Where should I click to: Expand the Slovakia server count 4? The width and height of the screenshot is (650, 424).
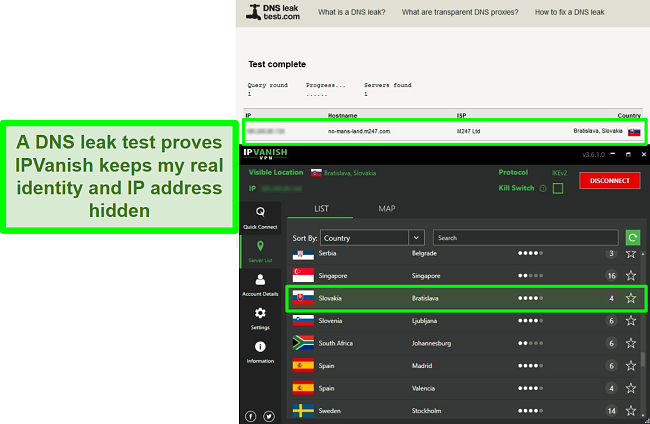pos(611,298)
